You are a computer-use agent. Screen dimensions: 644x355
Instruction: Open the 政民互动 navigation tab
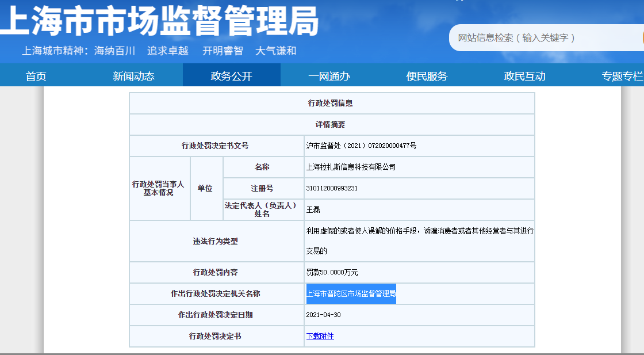[x=524, y=76]
